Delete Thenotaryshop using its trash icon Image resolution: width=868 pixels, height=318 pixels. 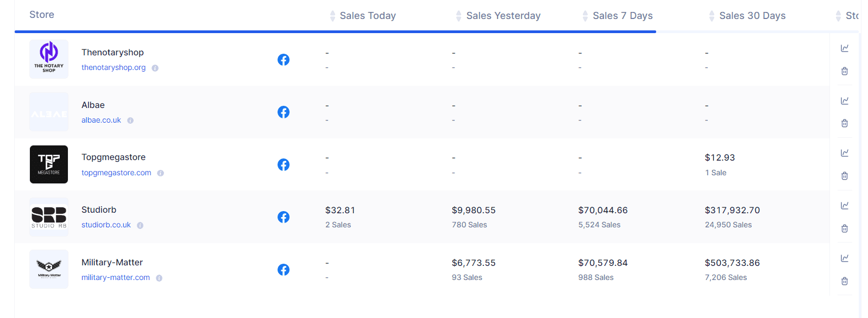845,71
